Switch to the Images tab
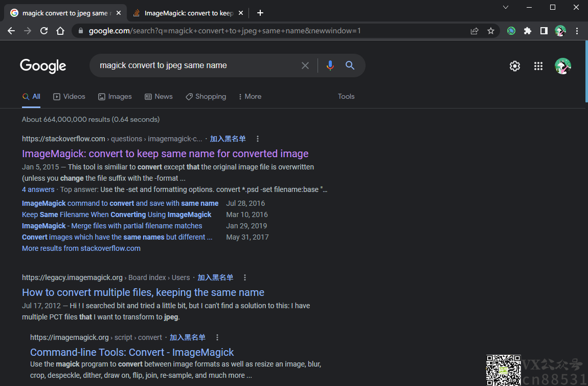588x386 pixels. (115, 96)
